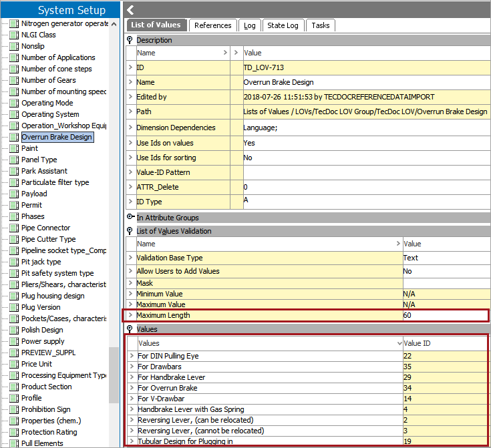Image resolution: width=491 pixels, height=448 pixels.
Task: Click the list icon beside Price Unit
Action: (14, 364)
